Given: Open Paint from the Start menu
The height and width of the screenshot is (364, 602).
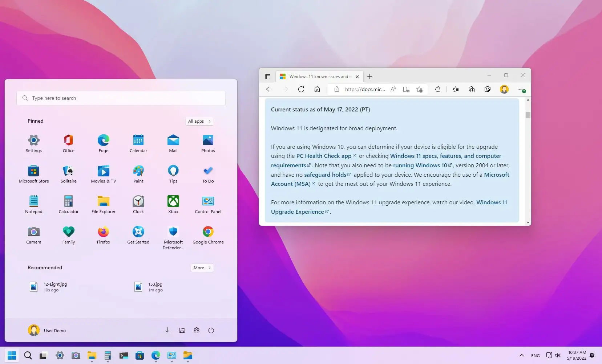Looking at the screenshot, I should pos(138,173).
